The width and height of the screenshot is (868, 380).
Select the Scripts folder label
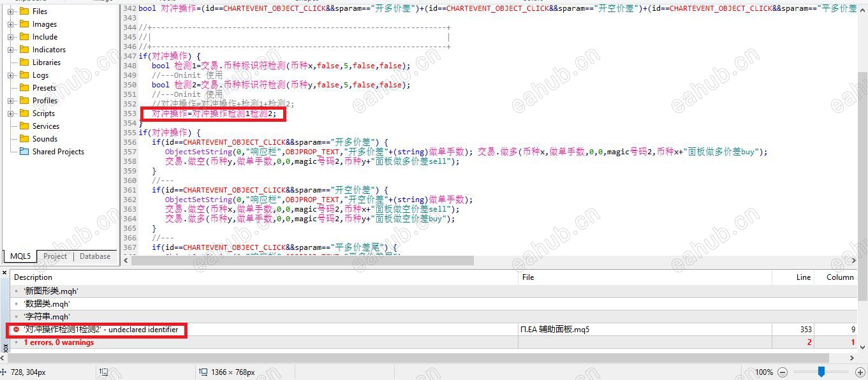pos(43,113)
